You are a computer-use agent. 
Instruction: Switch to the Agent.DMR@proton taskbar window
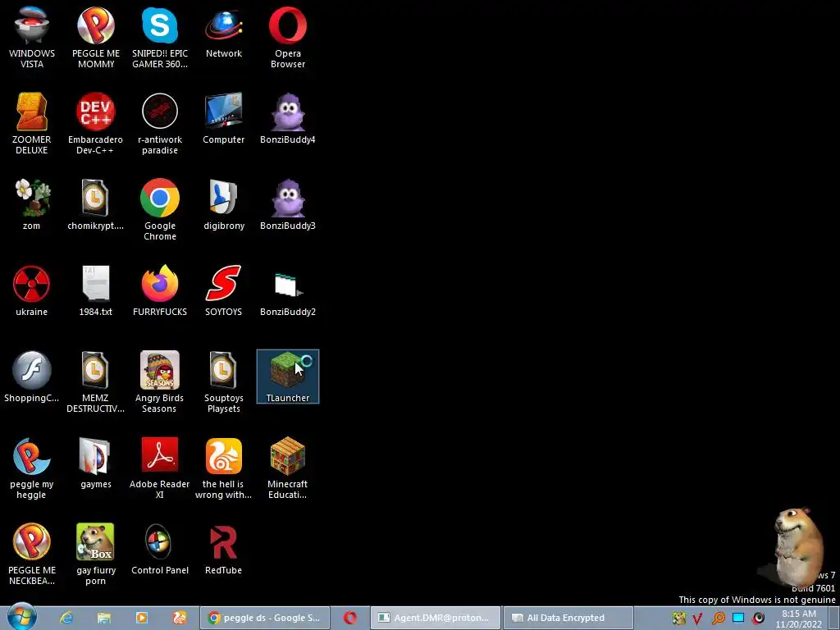435,618
